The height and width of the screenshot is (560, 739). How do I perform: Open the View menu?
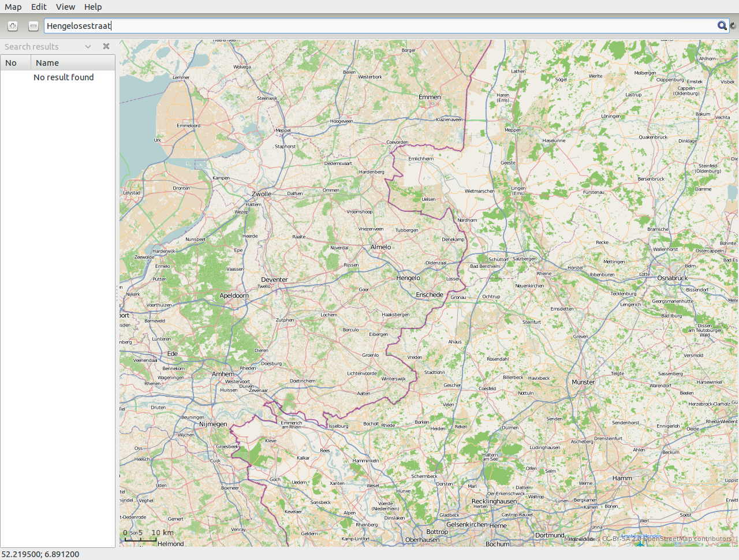(x=65, y=7)
